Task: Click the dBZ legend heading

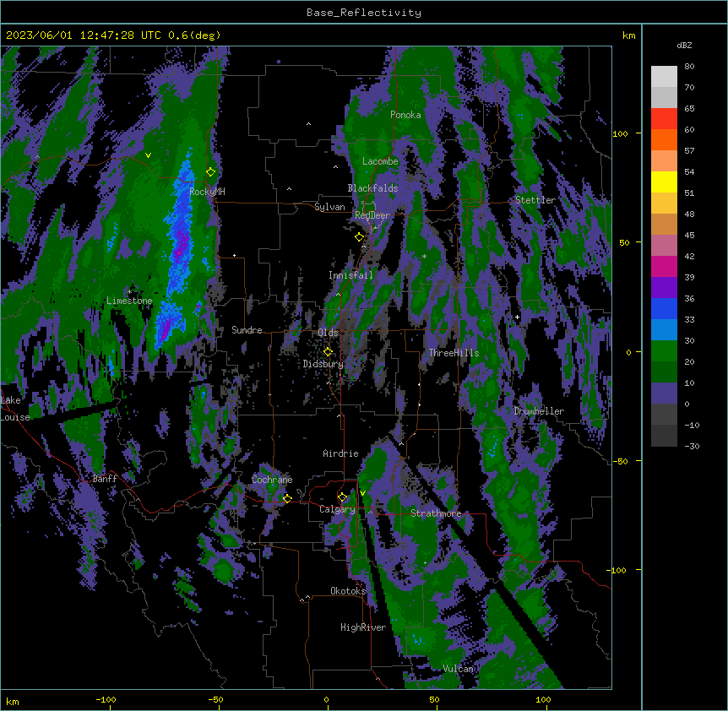Action: click(684, 45)
